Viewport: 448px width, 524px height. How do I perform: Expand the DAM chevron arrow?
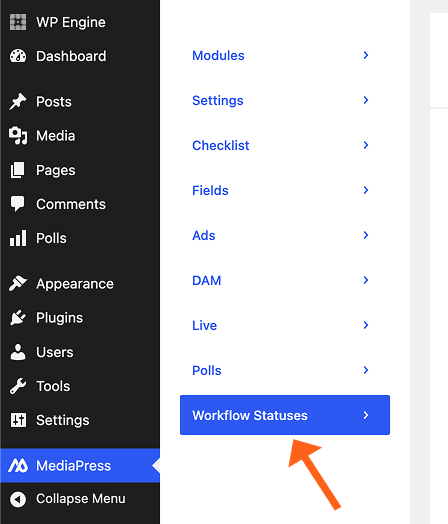coord(366,280)
